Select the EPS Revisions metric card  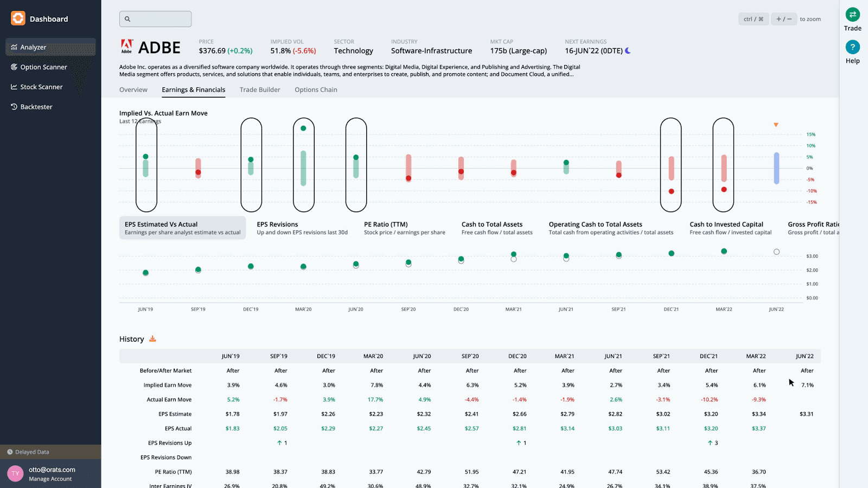click(x=302, y=228)
